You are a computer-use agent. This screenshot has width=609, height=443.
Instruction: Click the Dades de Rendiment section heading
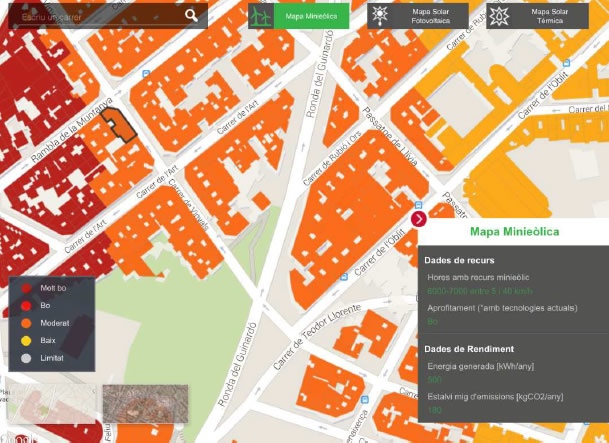(x=469, y=349)
